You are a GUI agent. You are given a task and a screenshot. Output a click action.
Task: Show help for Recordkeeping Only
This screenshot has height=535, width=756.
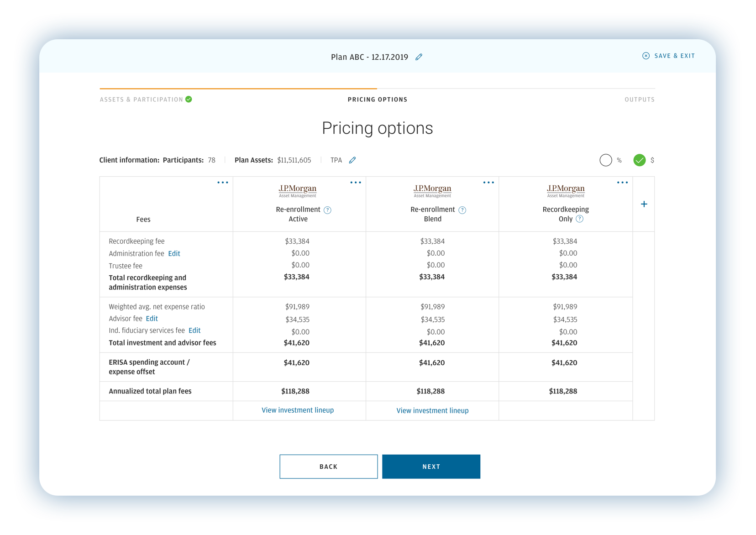click(579, 219)
